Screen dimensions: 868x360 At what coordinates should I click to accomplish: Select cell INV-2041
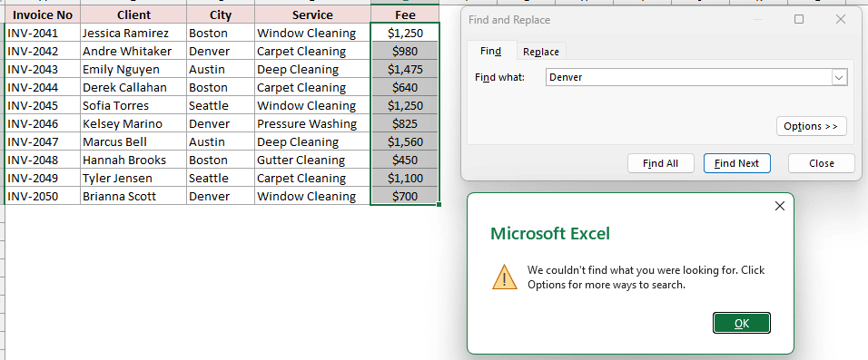[x=43, y=34]
